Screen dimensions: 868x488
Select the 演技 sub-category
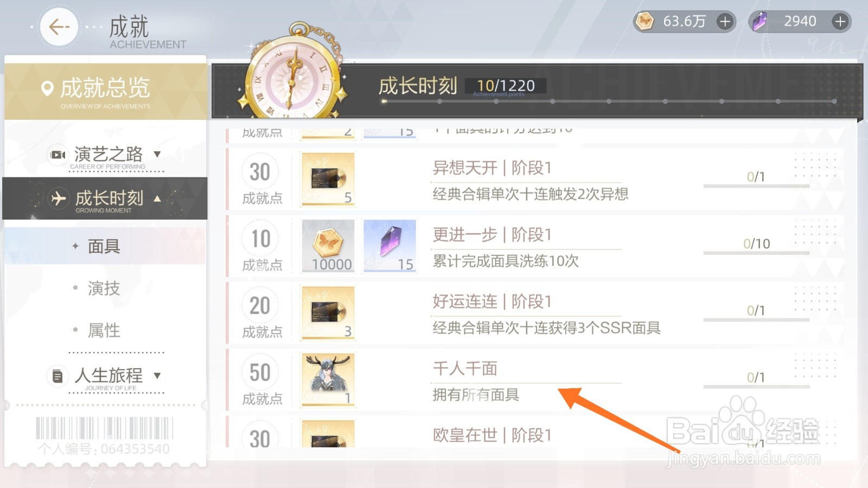coord(105,288)
